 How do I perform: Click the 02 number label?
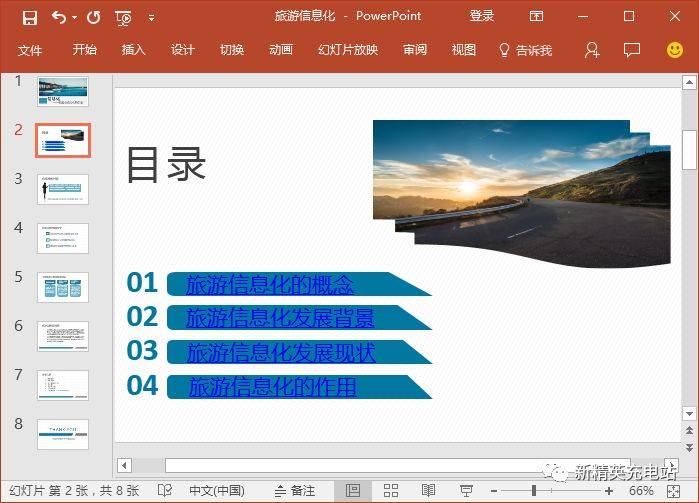coord(142,317)
